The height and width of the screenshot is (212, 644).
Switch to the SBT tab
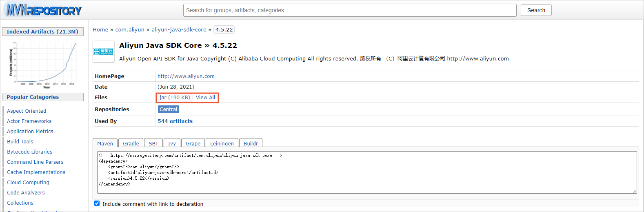click(153, 143)
